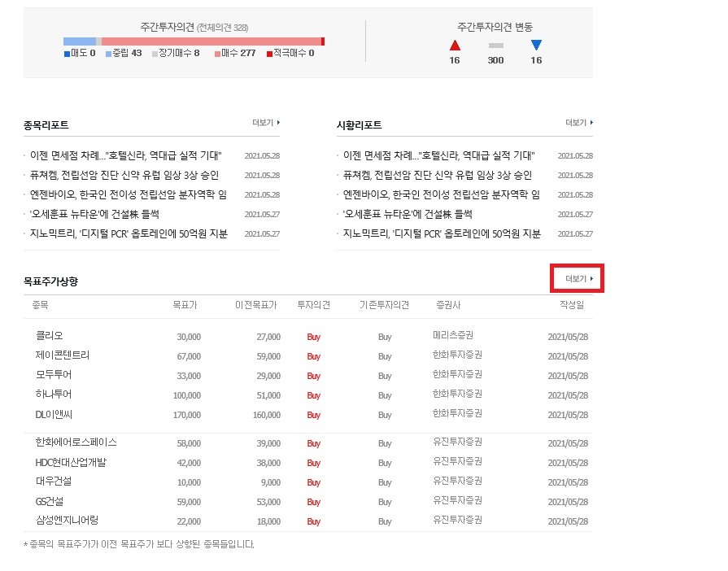Click the red upward arrow upgrade icon
The image size is (728, 571).
[455, 45]
